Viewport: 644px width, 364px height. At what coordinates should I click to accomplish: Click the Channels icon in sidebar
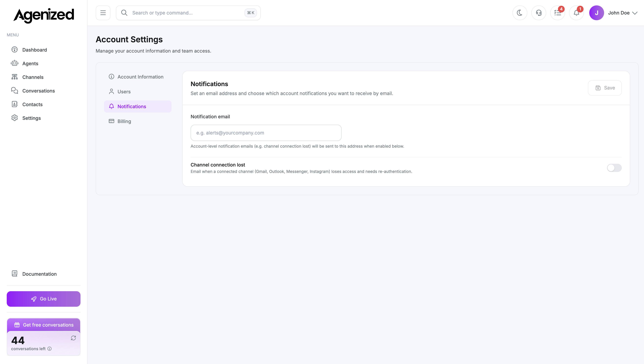point(14,77)
